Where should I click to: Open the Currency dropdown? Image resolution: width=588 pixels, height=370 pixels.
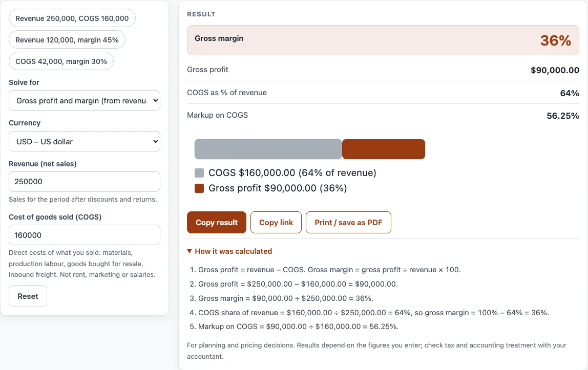point(85,141)
